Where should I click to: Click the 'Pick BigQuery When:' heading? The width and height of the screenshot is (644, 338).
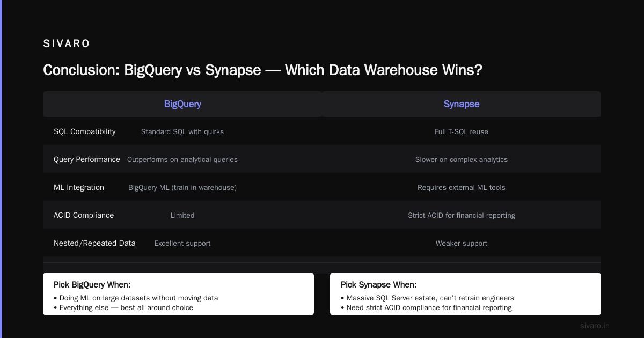[92, 284]
